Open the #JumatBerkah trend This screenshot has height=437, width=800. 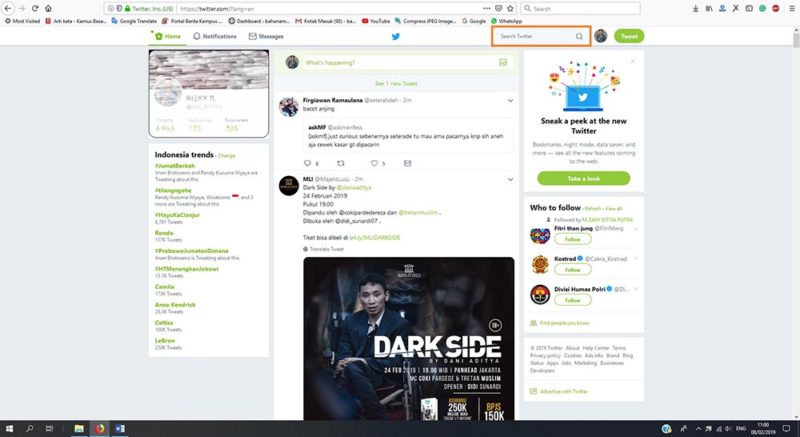[x=175, y=166]
